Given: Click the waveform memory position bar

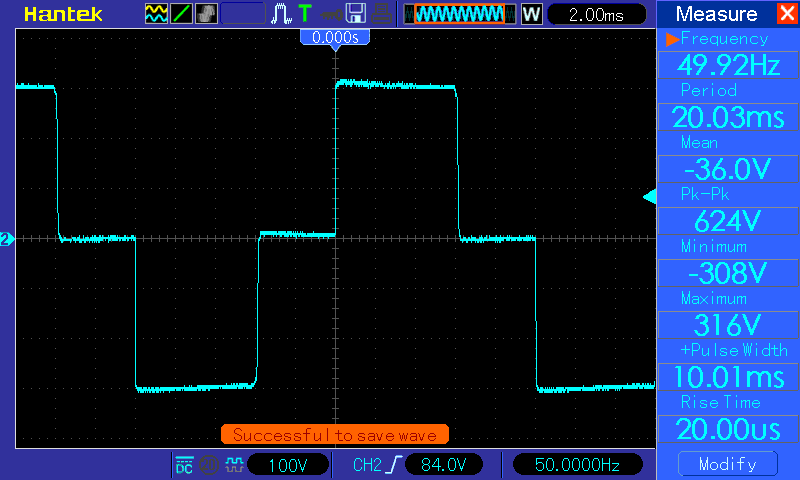Looking at the screenshot, I should [x=460, y=14].
